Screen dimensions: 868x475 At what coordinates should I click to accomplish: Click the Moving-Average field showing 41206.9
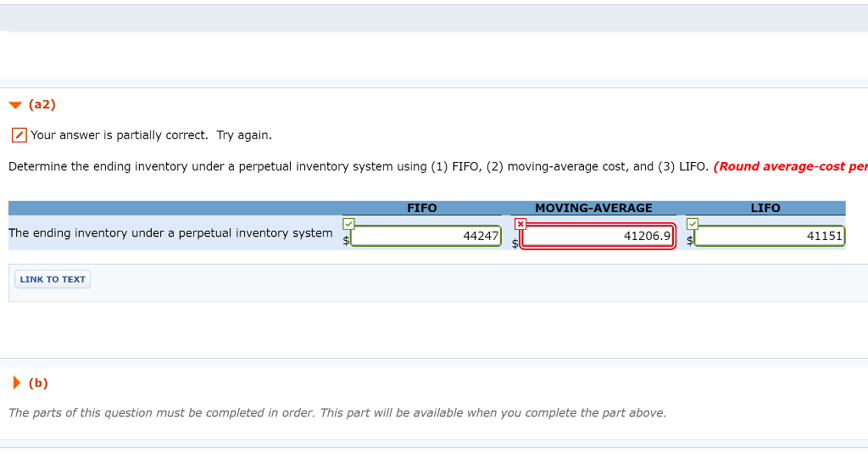pyautogui.click(x=598, y=237)
